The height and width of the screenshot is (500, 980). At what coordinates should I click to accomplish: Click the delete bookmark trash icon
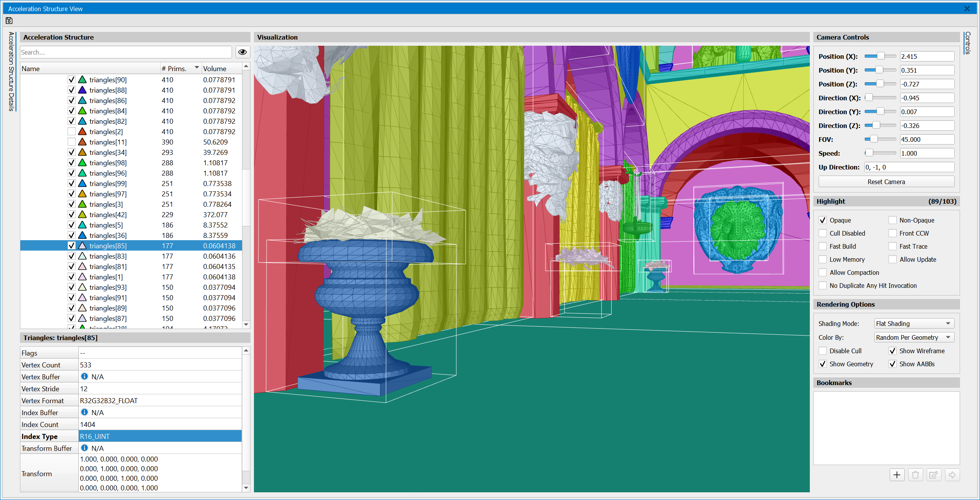point(915,475)
